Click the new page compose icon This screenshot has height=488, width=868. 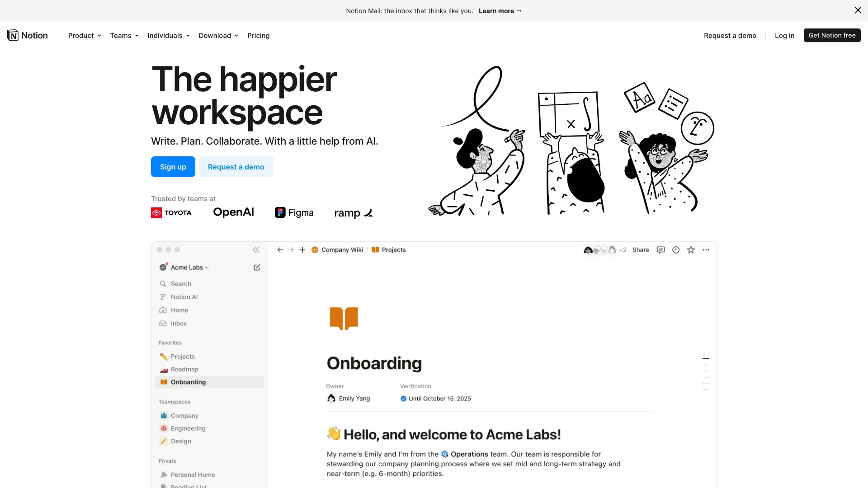click(257, 267)
